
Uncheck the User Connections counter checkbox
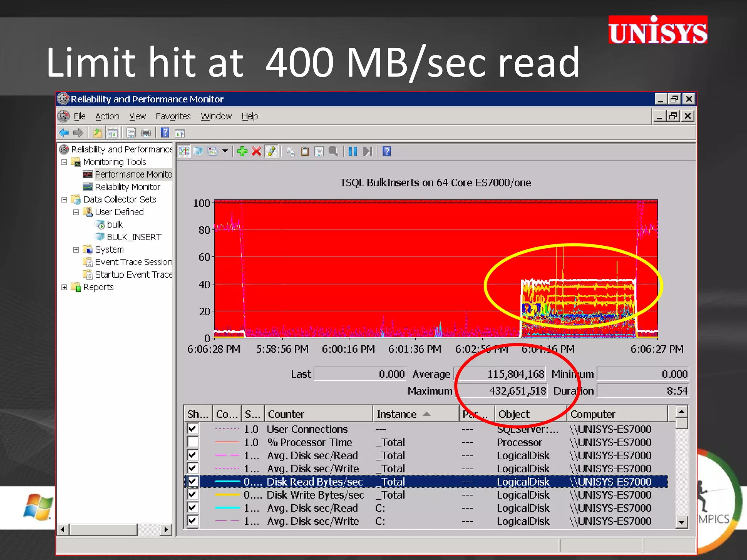(193, 429)
